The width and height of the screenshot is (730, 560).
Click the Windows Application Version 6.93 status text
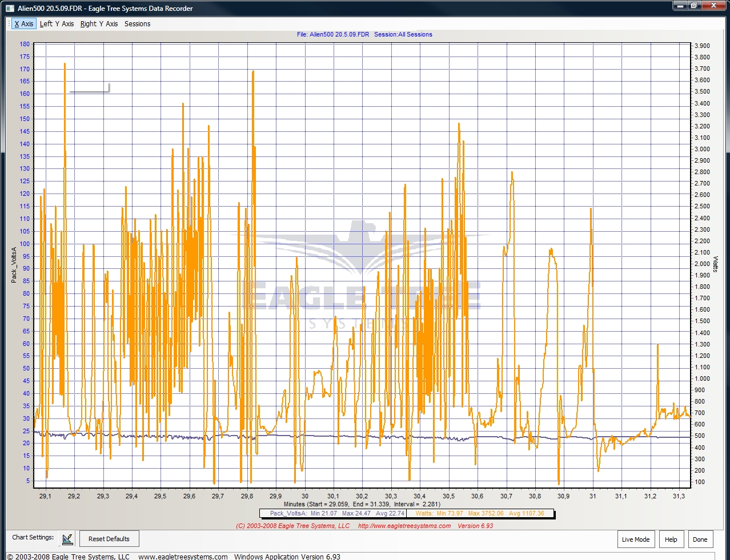(x=287, y=557)
